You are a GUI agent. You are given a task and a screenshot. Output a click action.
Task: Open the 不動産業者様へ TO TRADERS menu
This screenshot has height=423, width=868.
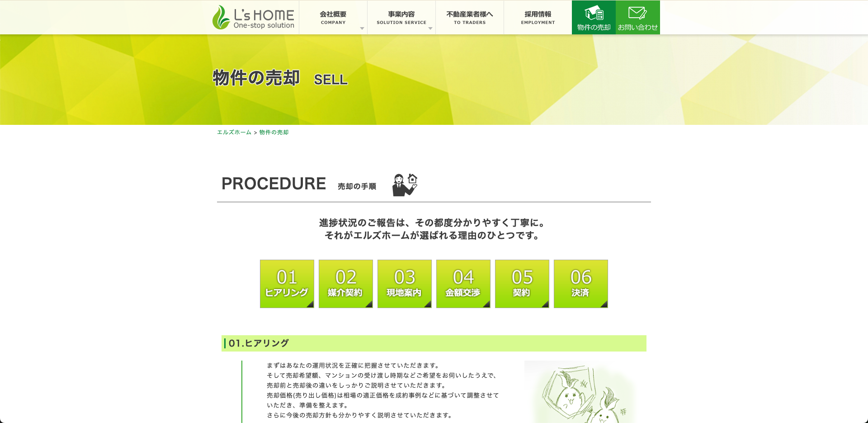click(x=469, y=18)
